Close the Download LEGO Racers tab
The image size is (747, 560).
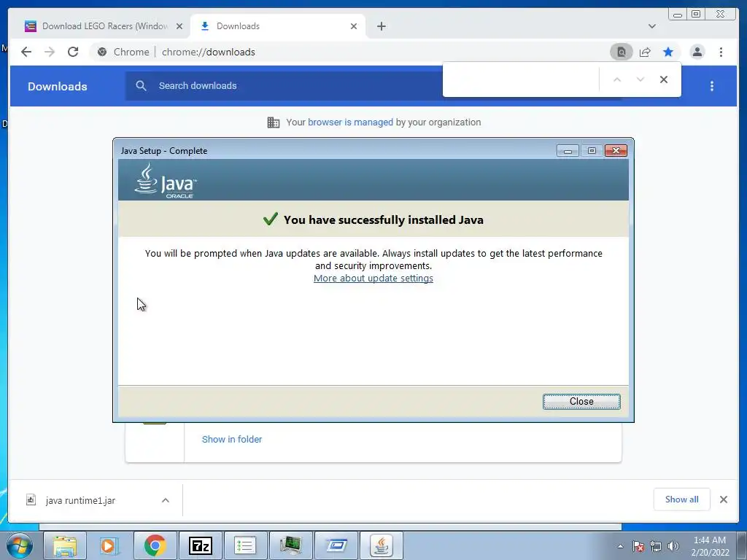pyautogui.click(x=179, y=26)
